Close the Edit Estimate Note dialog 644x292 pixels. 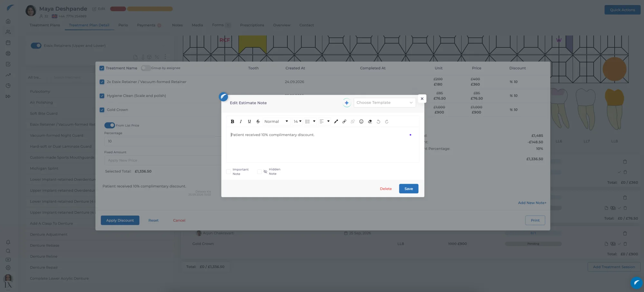(x=422, y=99)
